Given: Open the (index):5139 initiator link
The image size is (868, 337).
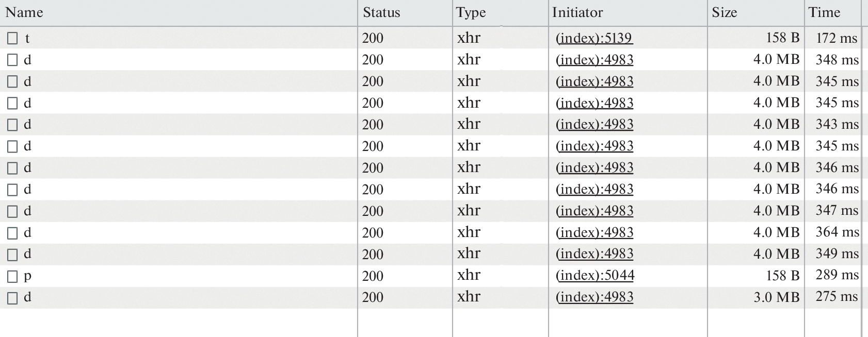Looking at the screenshot, I should 594,39.
